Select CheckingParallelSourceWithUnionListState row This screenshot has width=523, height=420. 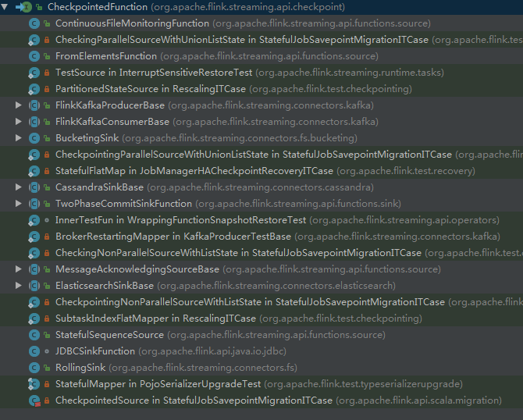pos(261,40)
